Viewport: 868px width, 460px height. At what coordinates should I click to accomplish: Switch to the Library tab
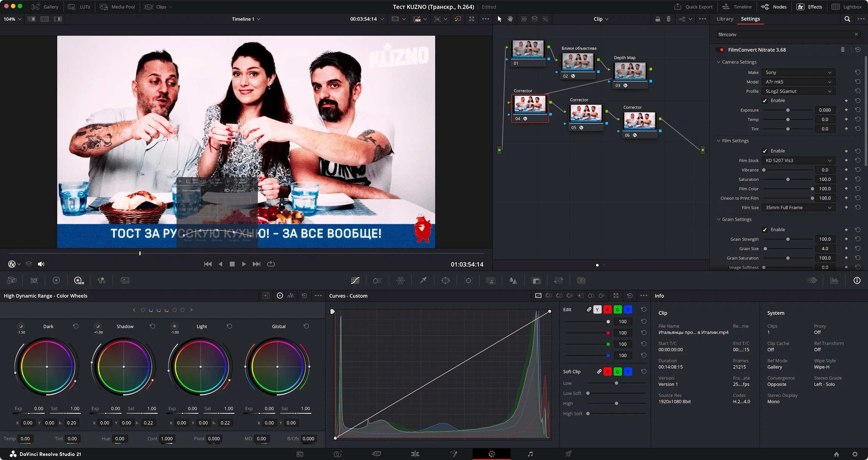724,19
